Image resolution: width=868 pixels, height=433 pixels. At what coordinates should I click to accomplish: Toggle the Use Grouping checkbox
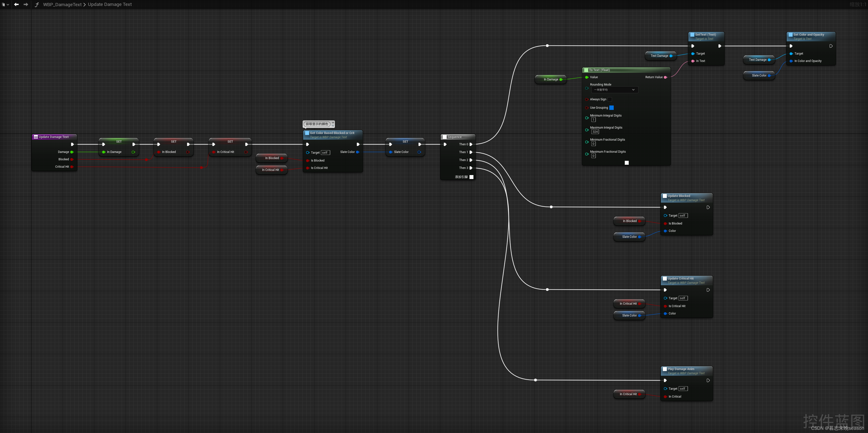click(612, 108)
